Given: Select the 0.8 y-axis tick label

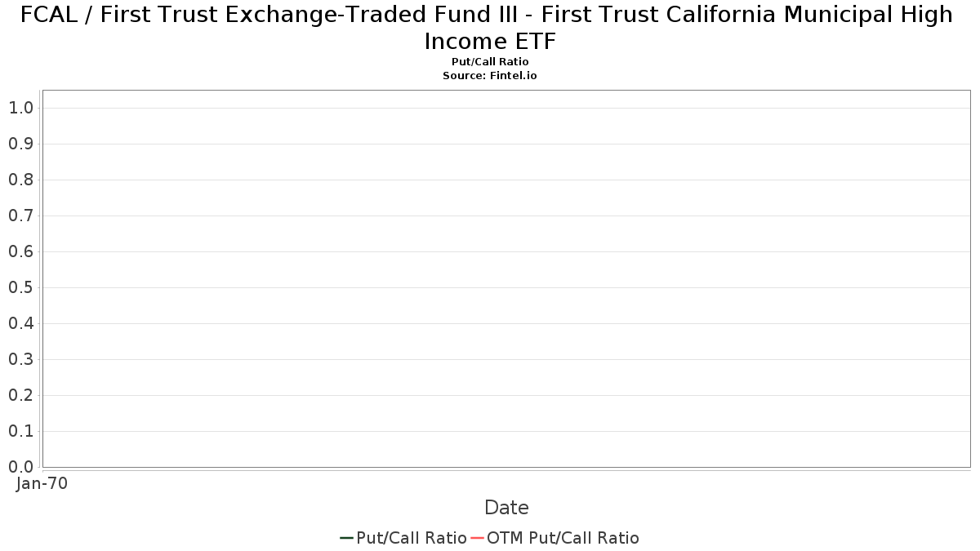Looking at the screenshot, I should point(20,180).
